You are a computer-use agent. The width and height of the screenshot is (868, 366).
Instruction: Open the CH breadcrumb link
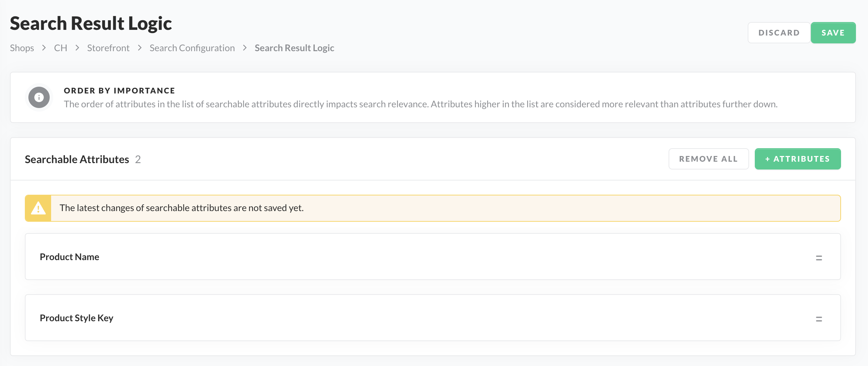(60, 48)
